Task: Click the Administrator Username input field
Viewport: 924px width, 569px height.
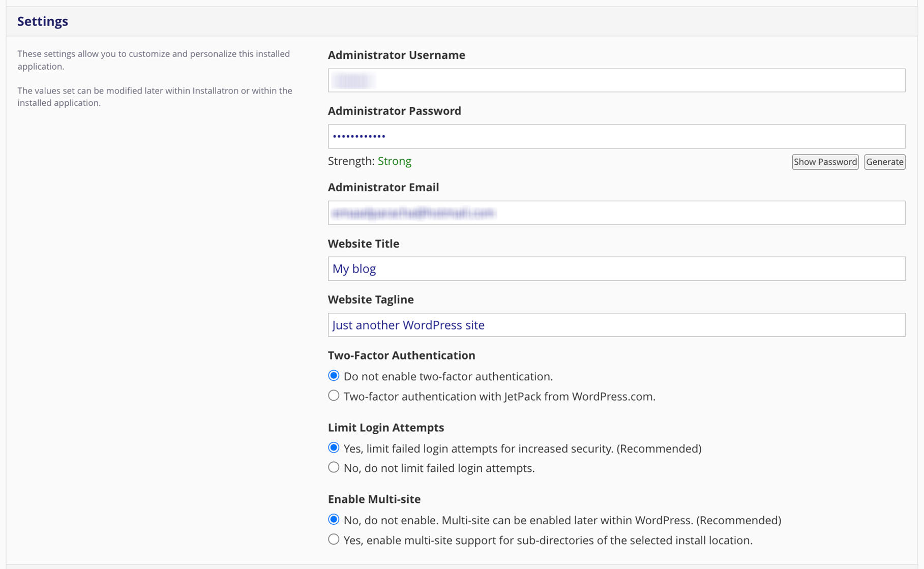Action: (x=616, y=80)
